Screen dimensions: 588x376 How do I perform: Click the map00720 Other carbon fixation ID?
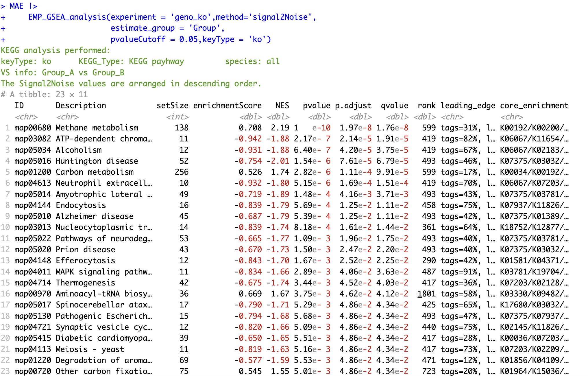point(33,371)
